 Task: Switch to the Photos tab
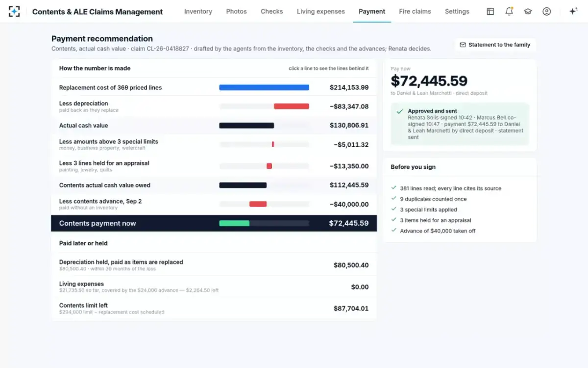pos(237,11)
